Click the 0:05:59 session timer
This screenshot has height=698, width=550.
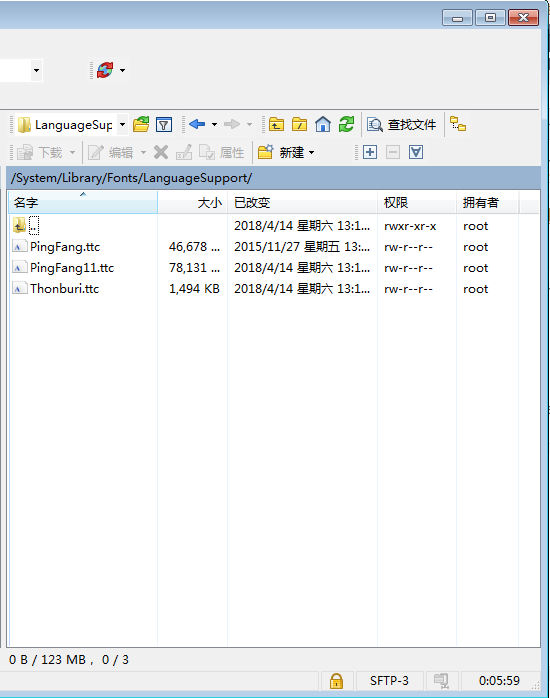pos(499,681)
